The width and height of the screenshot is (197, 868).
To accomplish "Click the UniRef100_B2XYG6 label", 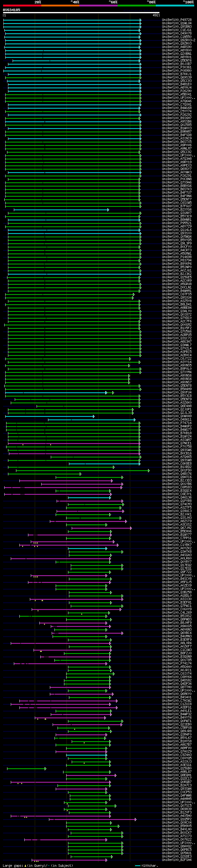I will click(177, 210).
